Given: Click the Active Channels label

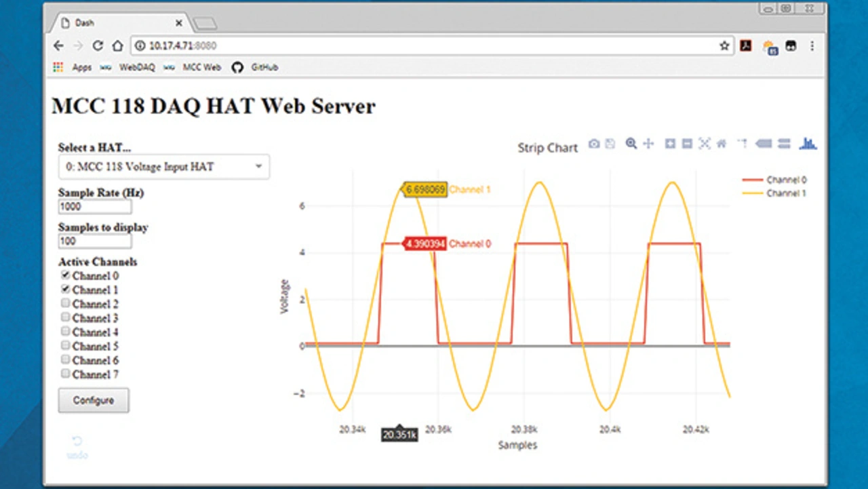Looking at the screenshot, I should tap(98, 262).
